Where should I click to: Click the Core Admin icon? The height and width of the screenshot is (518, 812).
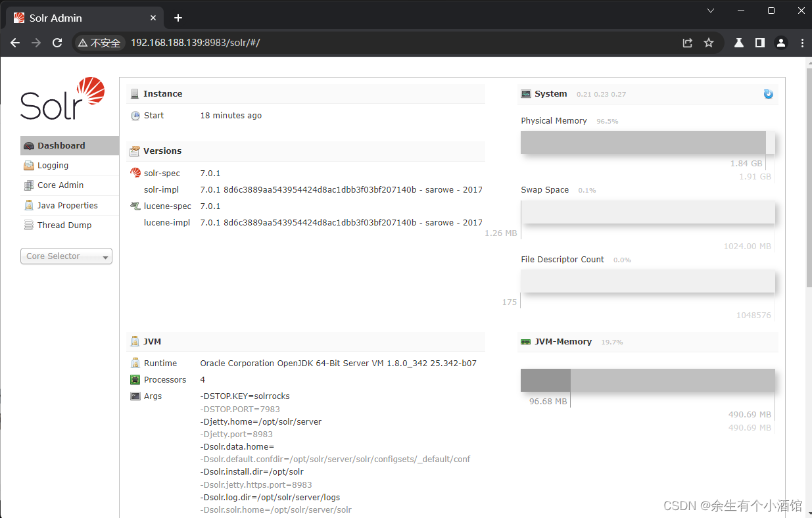tap(29, 185)
